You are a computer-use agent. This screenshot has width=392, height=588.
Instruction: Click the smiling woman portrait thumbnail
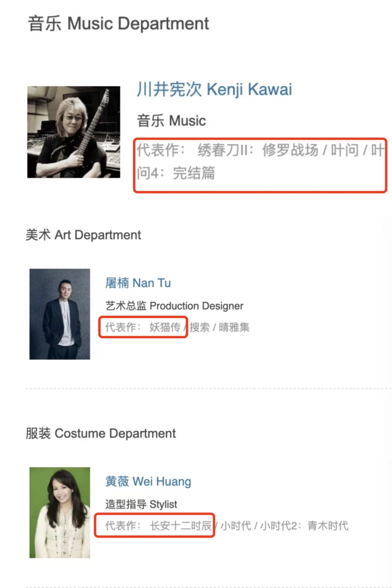(x=60, y=513)
